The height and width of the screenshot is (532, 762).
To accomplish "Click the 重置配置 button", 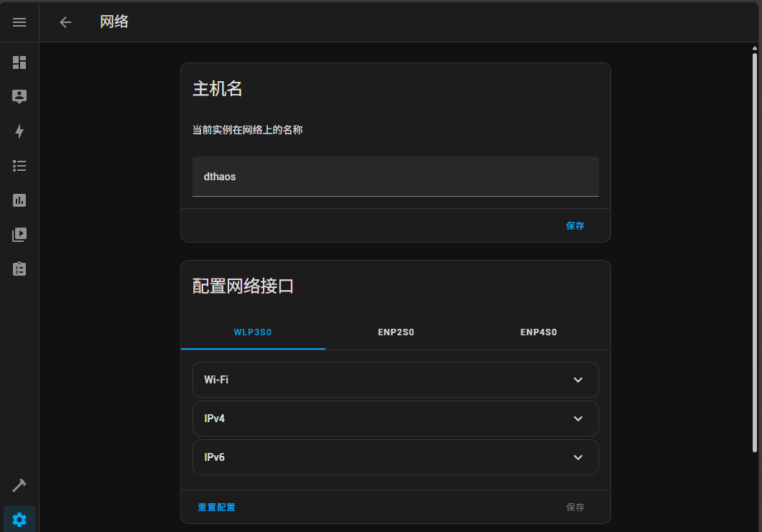I will coord(216,508).
